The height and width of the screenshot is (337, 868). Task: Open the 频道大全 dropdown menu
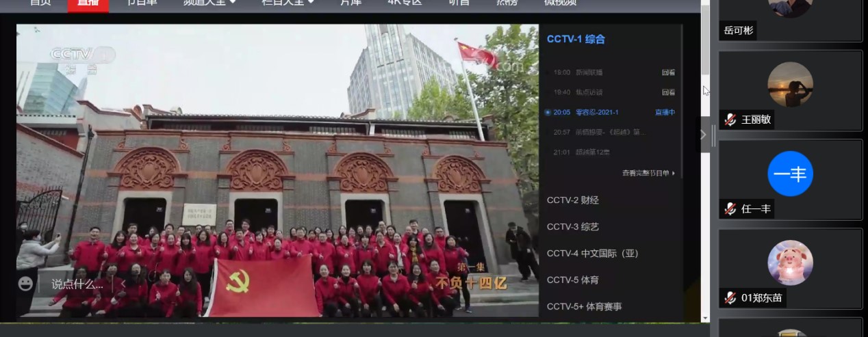pyautogui.click(x=209, y=2)
